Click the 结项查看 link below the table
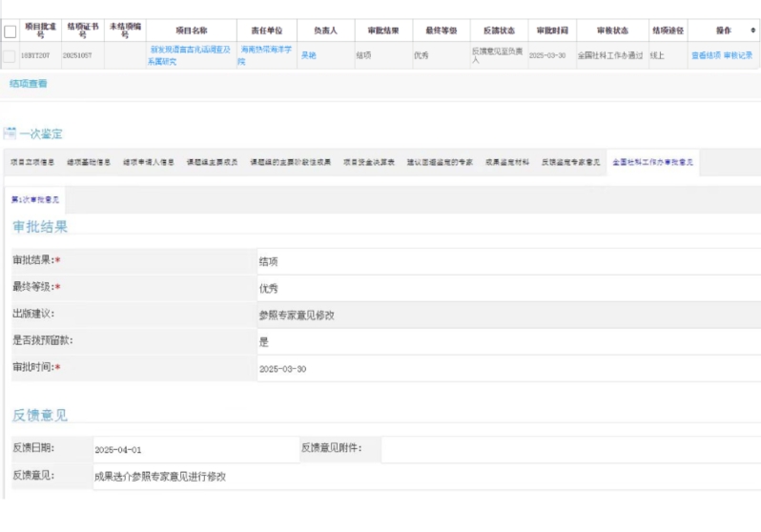Screen dimensions: 761x532 tap(29, 84)
